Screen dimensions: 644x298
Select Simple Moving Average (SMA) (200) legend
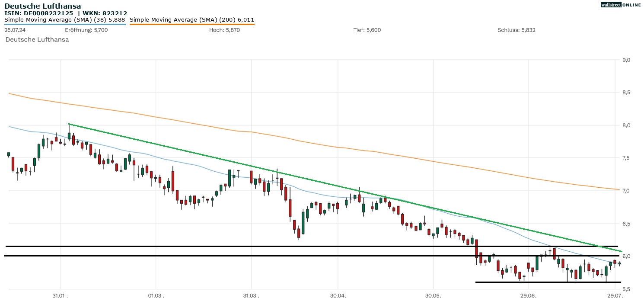click(192, 20)
